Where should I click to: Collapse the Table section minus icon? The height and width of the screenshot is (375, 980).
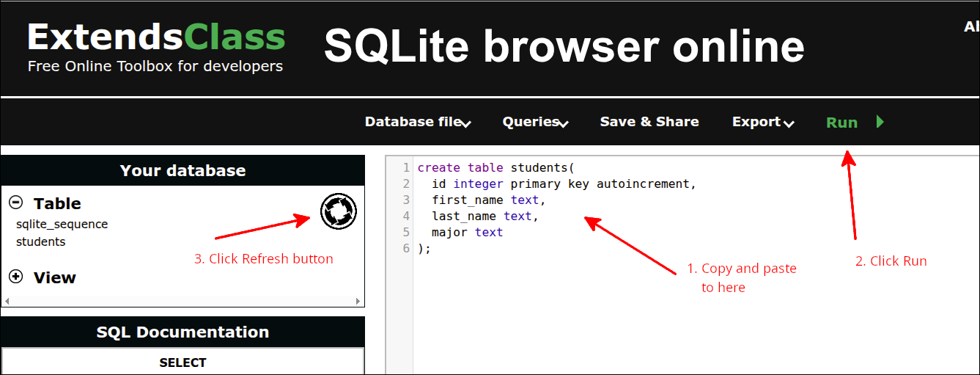pyautogui.click(x=15, y=203)
